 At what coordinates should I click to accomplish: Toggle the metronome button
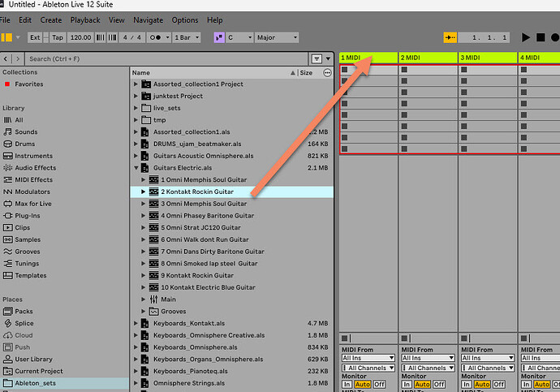click(155, 37)
